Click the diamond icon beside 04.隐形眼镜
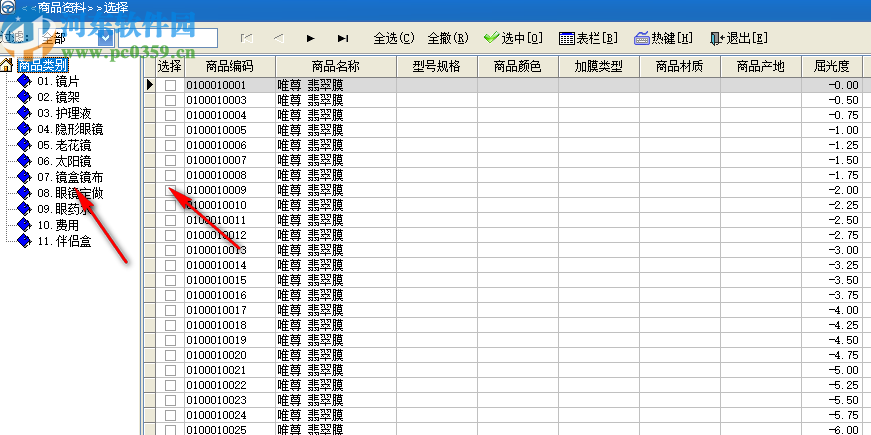 coord(24,129)
